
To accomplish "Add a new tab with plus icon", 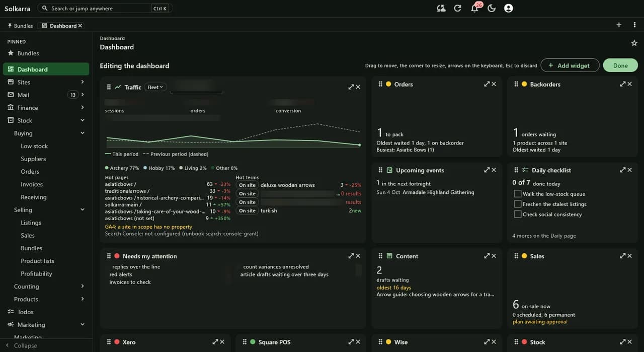I will 619,25.
